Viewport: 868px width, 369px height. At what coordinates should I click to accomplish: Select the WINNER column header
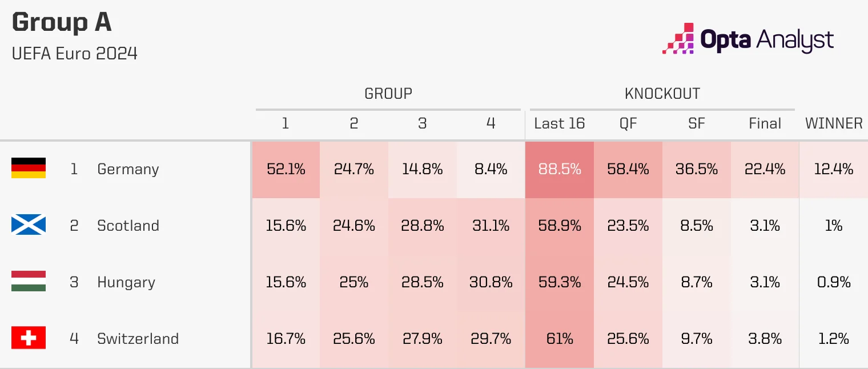[x=833, y=123]
